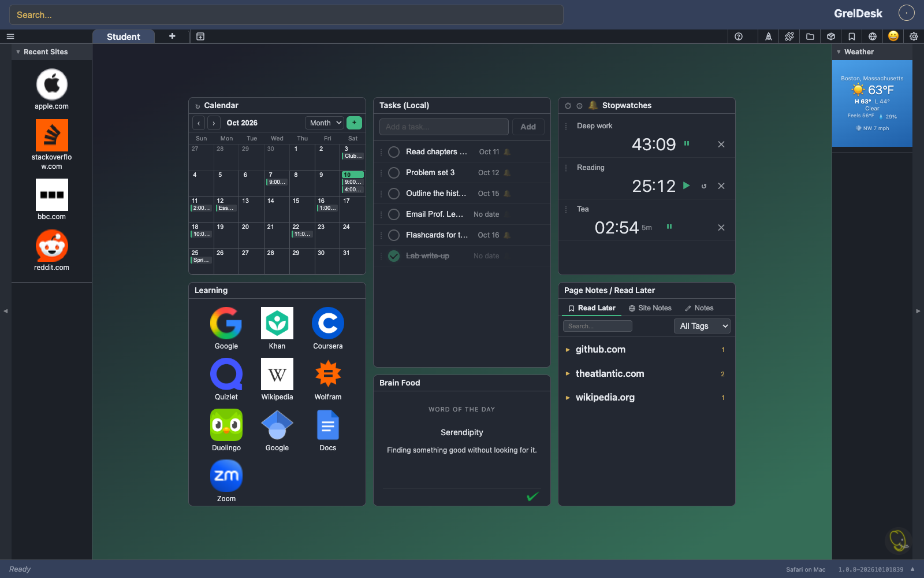The width and height of the screenshot is (924, 578).
Task: Expand the github.com read-later group
Action: [x=568, y=350]
